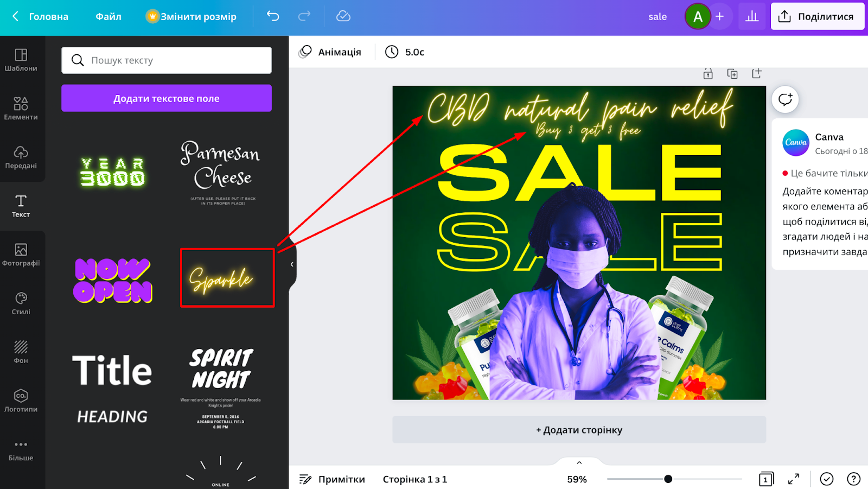This screenshot has height=489, width=868.
Task: Open the Фотографії photos panel
Action: tap(21, 255)
